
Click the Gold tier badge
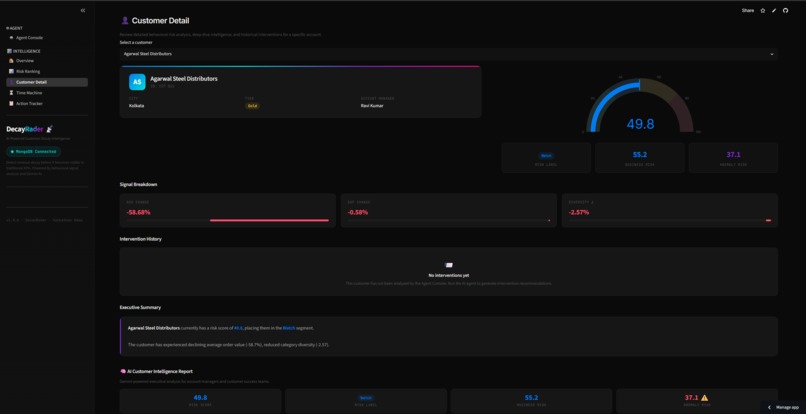click(252, 106)
